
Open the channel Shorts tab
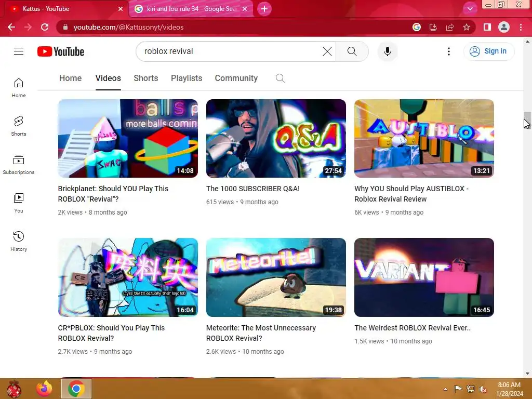146,78
